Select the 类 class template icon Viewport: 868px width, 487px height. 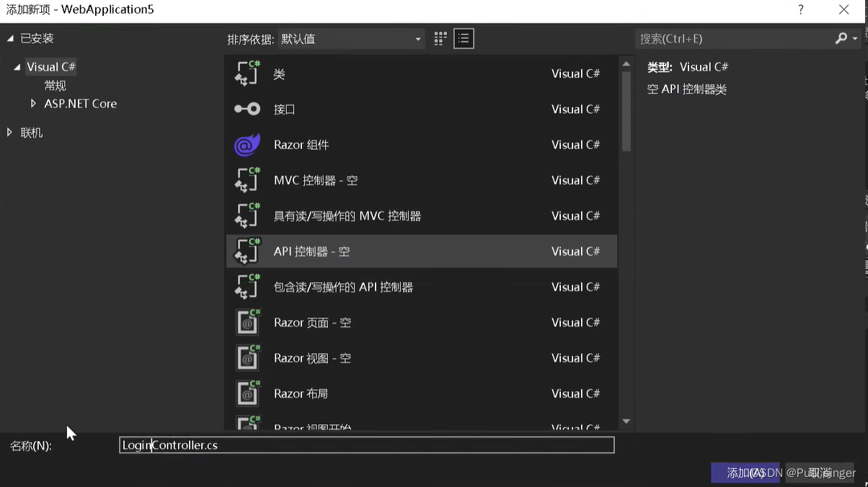click(247, 73)
